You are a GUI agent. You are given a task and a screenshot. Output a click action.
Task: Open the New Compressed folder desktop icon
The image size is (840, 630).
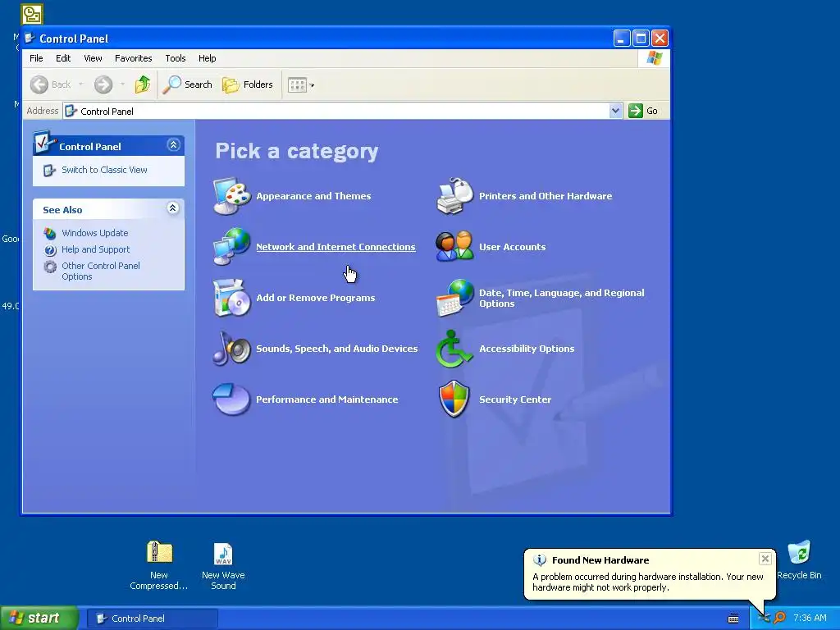pos(160,552)
